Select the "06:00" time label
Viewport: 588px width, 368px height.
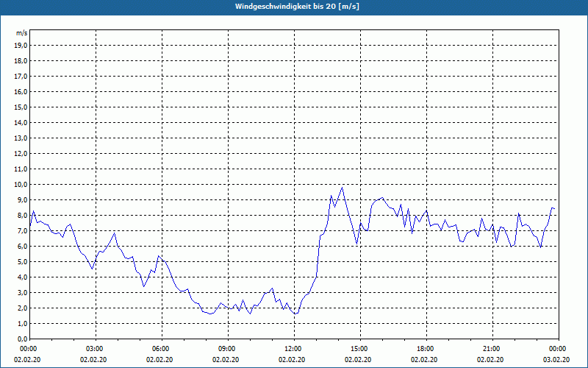point(162,349)
